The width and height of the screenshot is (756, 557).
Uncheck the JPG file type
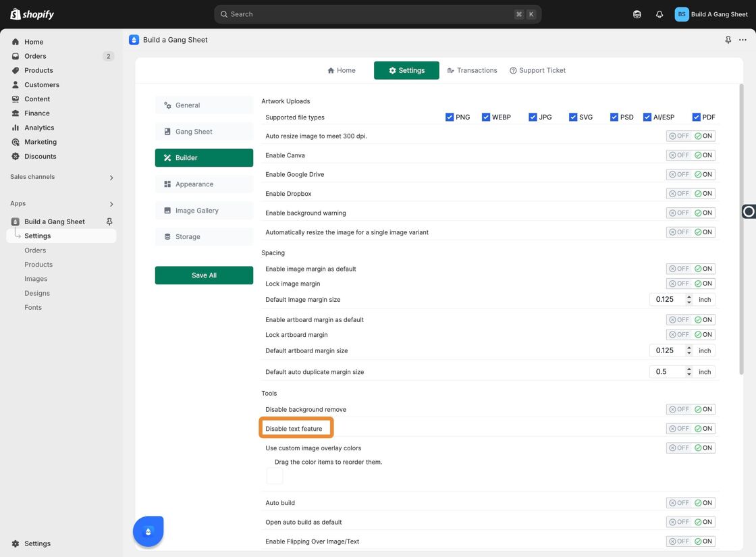533,117
